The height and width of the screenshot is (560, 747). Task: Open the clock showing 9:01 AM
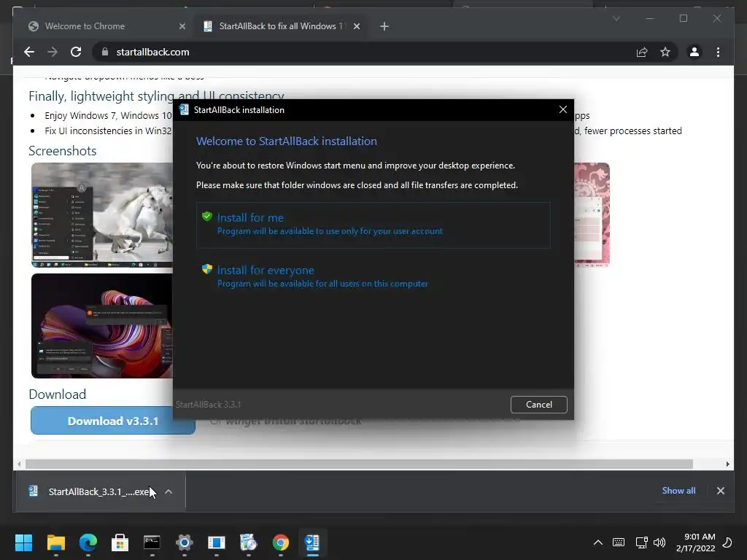pyautogui.click(x=695, y=542)
